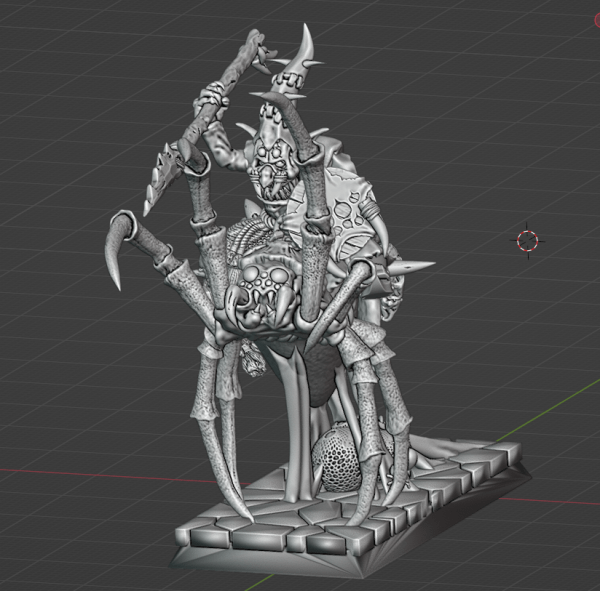
Task: Click the 3D cursor crosshair in the viewport
Action: pyautogui.click(x=528, y=239)
